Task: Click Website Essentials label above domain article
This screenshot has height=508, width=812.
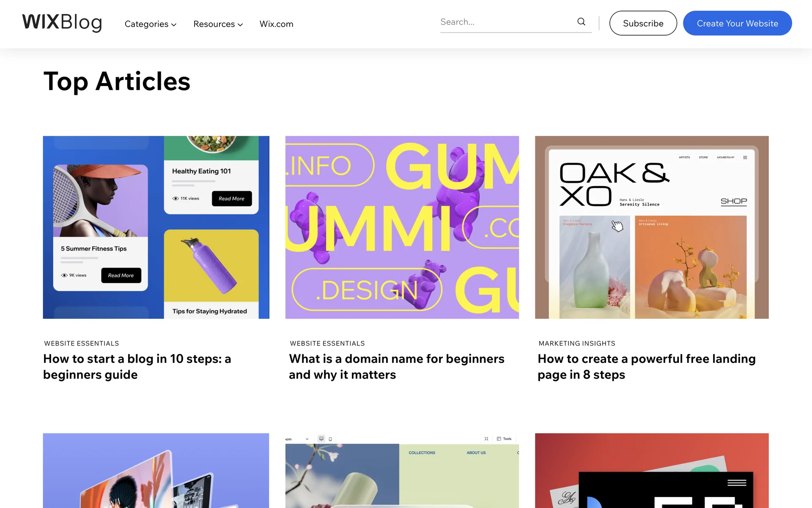Action: click(x=327, y=343)
